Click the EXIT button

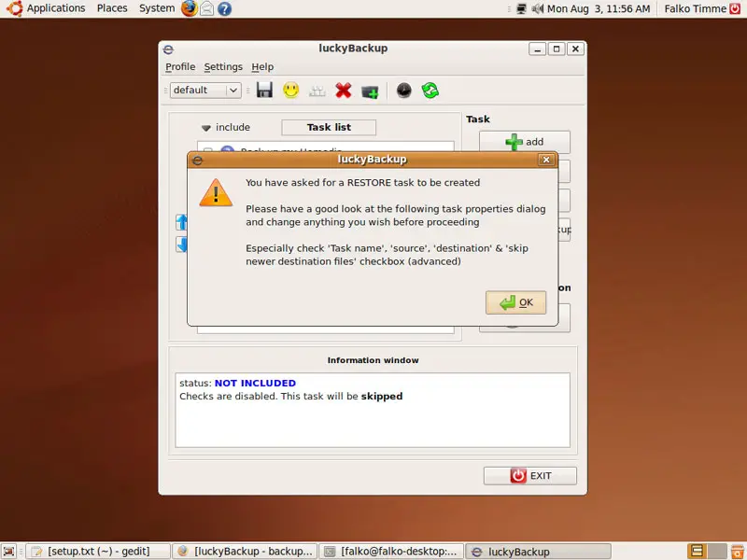point(530,476)
